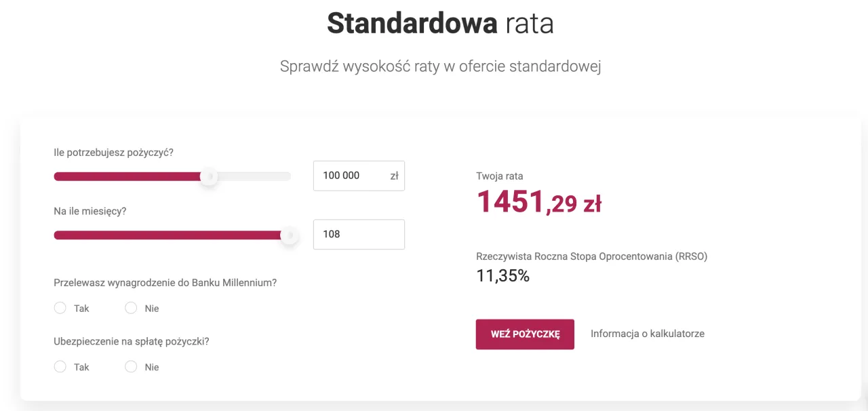This screenshot has width=868, height=411.
Task: Click the 1451,29 zł installment amount
Action: pos(539,203)
